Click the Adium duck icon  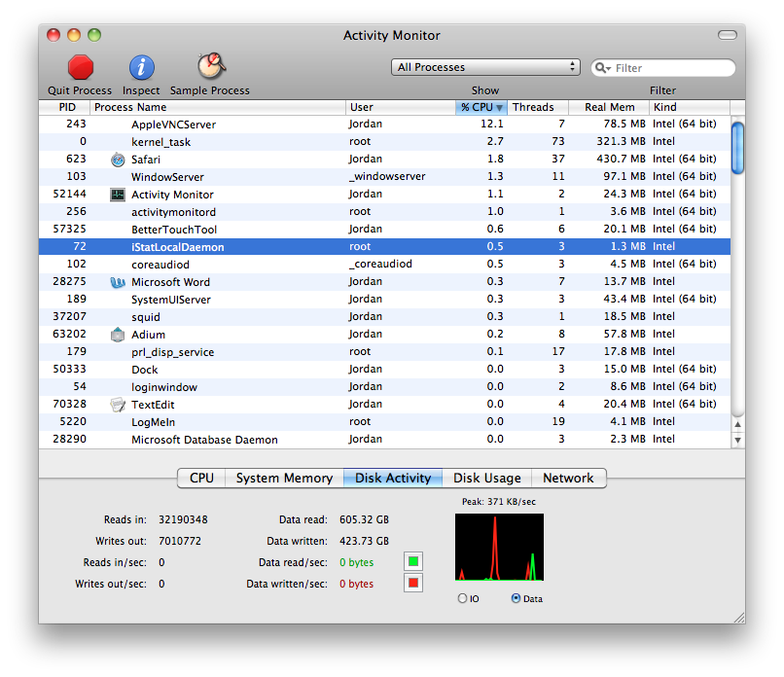tap(118, 335)
